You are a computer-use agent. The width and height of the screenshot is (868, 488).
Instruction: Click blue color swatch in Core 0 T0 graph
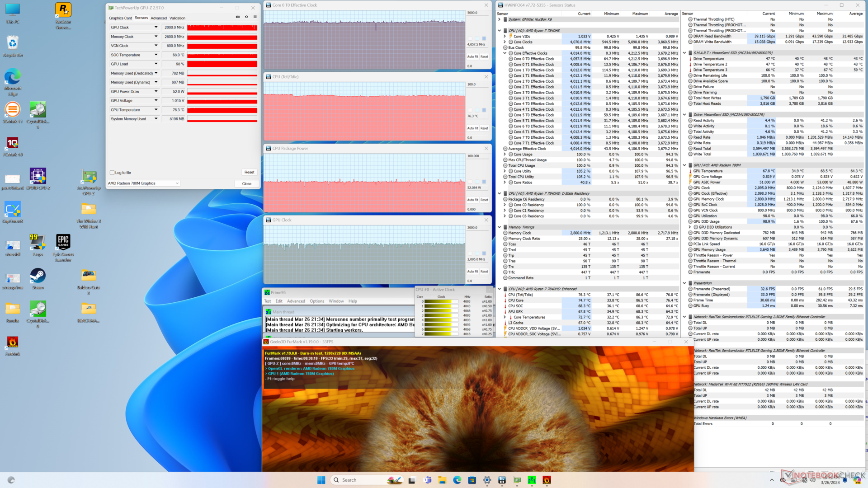coord(484,38)
